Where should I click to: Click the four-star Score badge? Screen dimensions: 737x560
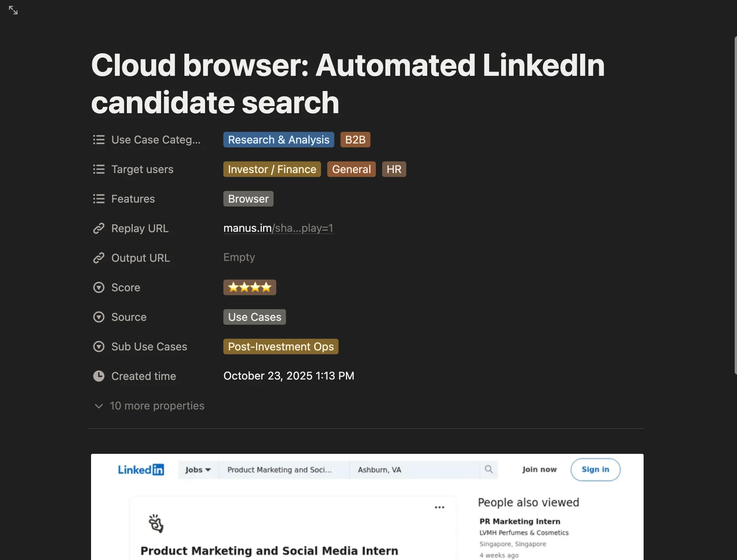pyautogui.click(x=249, y=287)
